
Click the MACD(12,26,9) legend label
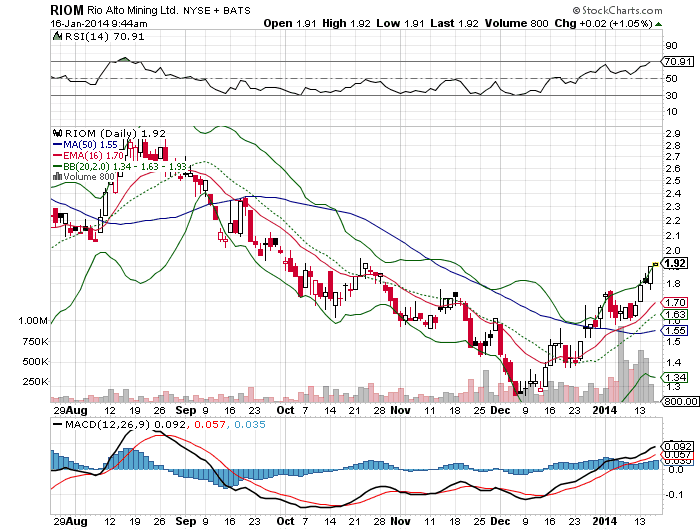(107, 425)
